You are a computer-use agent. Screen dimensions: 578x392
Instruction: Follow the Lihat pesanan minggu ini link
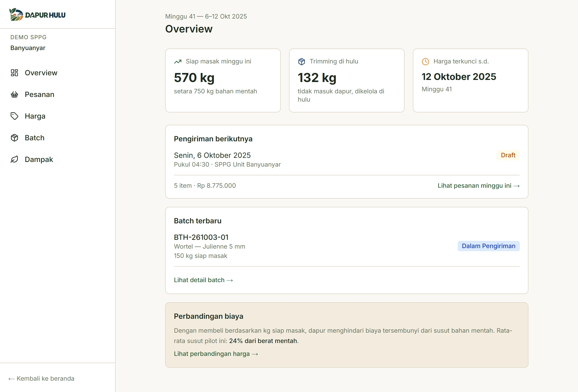[x=479, y=186]
